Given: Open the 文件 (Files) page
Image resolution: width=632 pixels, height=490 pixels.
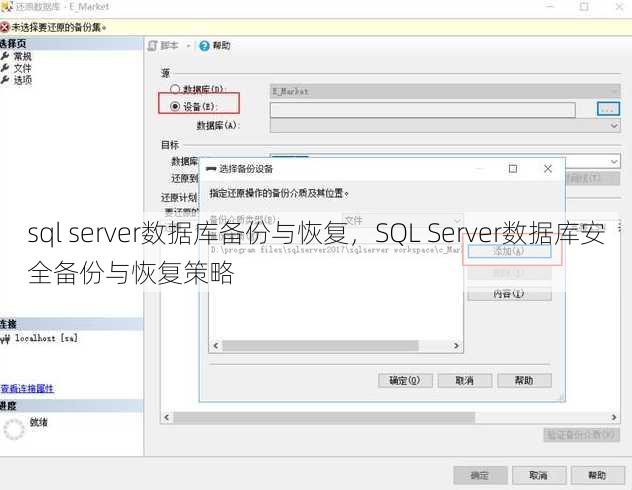Looking at the screenshot, I should point(23,68).
